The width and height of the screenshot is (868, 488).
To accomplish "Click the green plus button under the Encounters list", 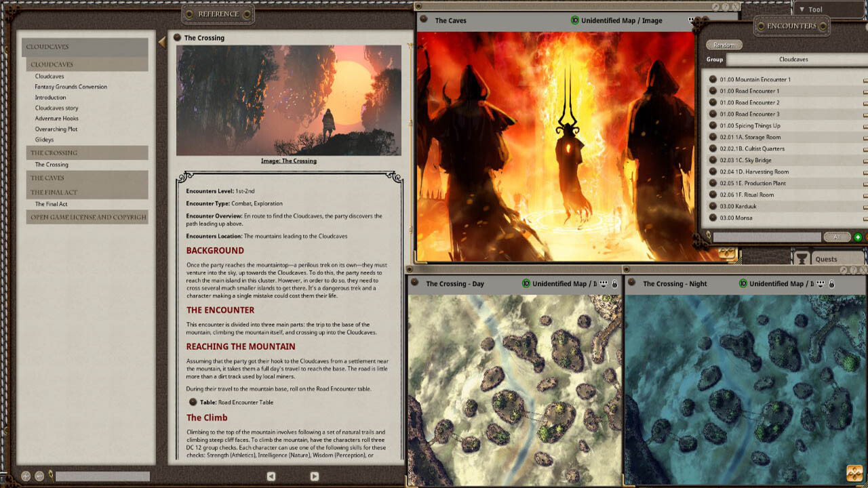I will (x=859, y=237).
